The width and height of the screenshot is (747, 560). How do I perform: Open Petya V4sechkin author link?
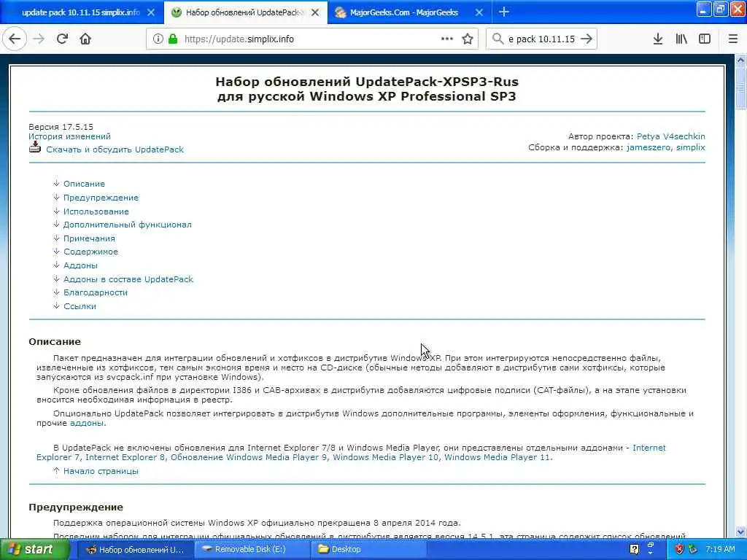[x=671, y=136]
